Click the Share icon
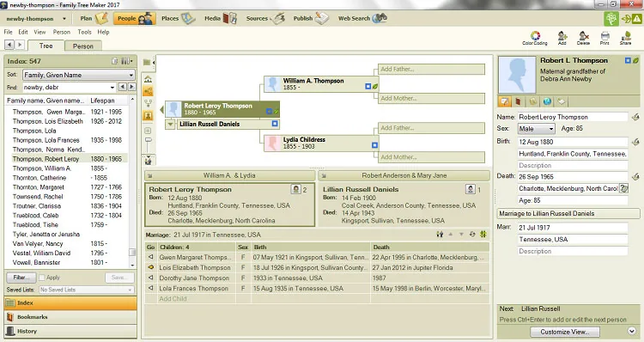 625,36
